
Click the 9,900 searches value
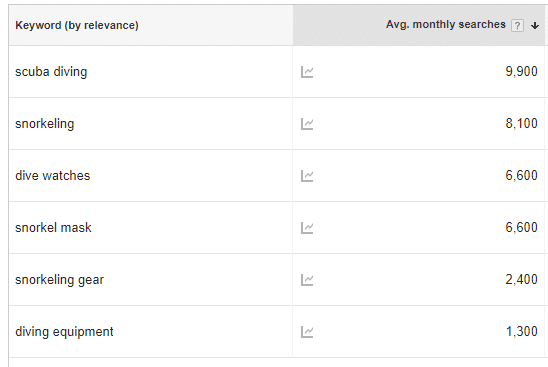coord(521,72)
